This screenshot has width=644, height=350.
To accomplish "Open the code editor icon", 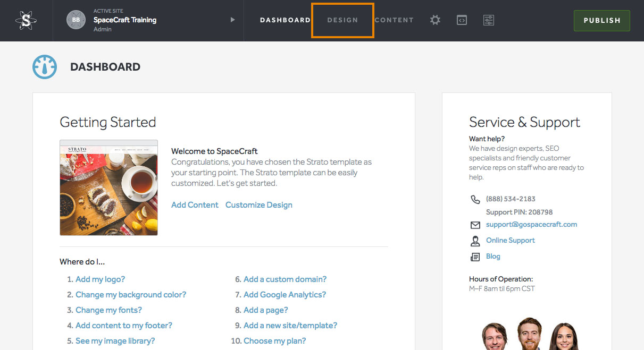I will click(x=462, y=20).
